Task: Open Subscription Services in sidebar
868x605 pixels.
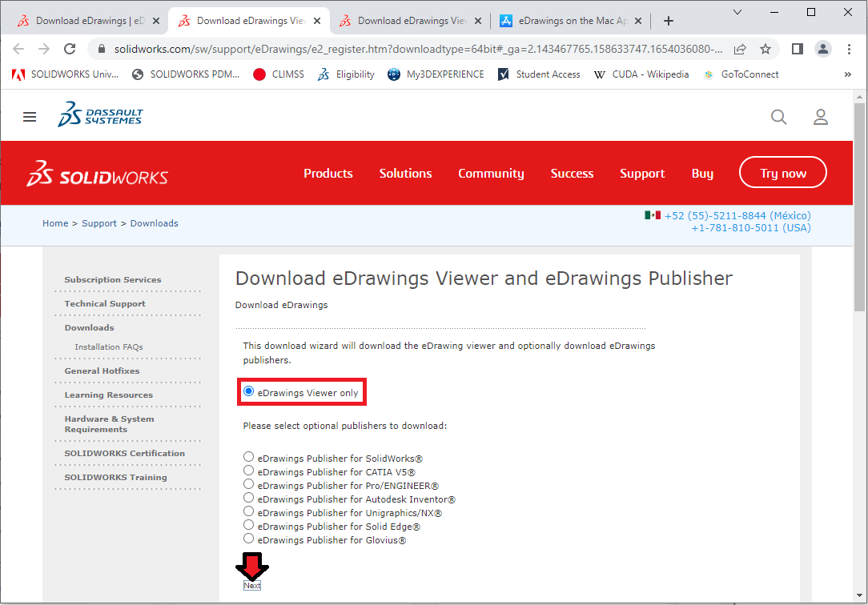Action: pos(113,280)
